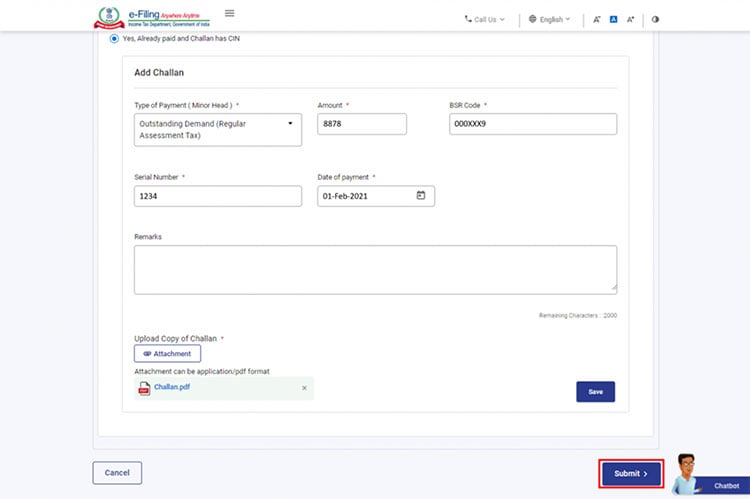Decrease font size with A- icon
The height and width of the screenshot is (499, 750).
point(596,19)
